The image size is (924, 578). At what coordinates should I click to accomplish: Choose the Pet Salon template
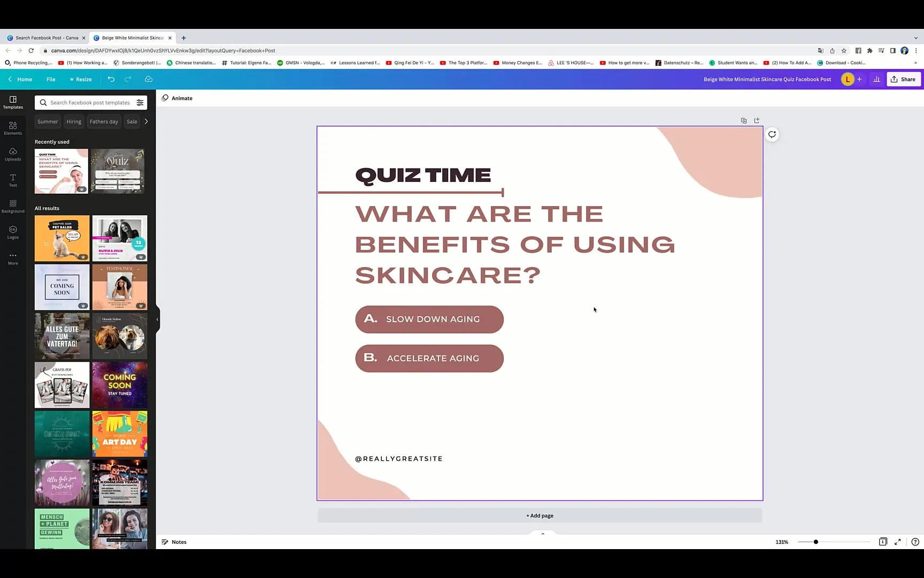click(62, 238)
